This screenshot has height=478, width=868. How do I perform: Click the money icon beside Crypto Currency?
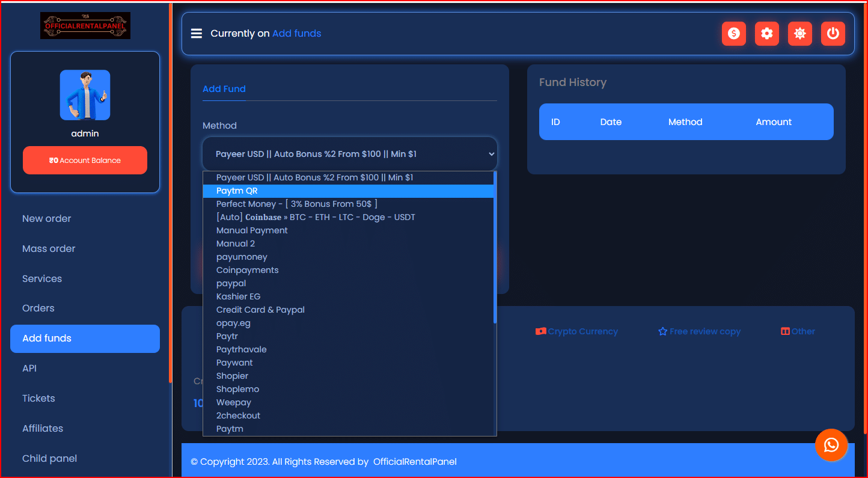542,331
